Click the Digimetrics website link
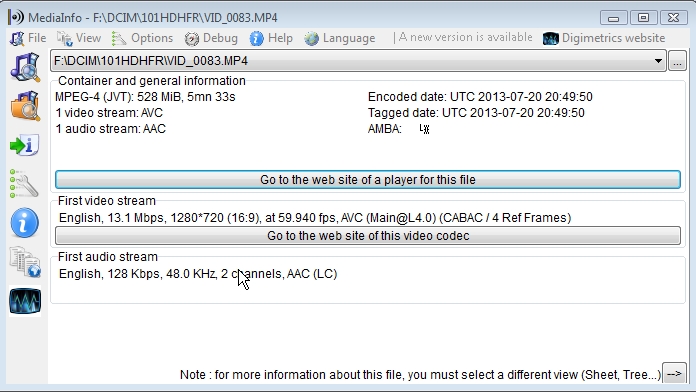 pos(604,38)
